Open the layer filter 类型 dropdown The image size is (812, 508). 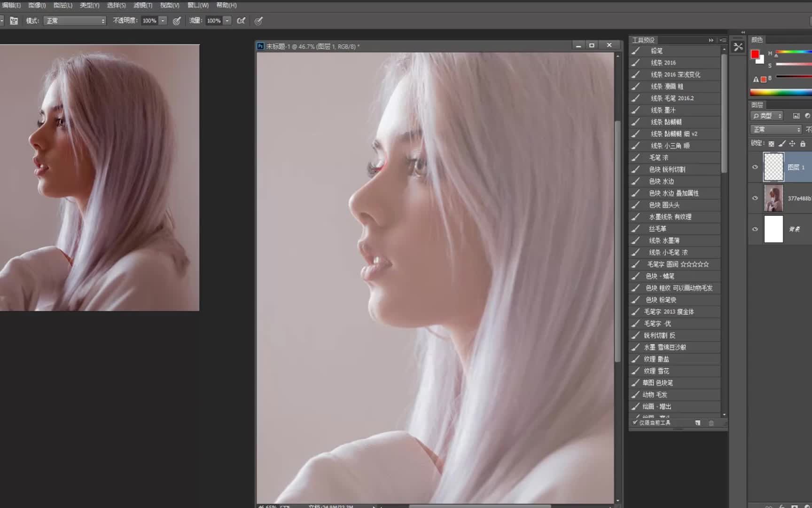pyautogui.click(x=767, y=116)
